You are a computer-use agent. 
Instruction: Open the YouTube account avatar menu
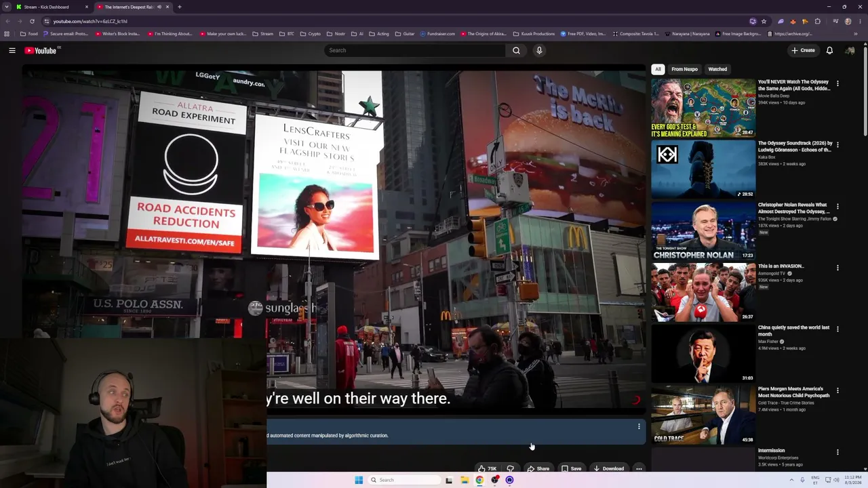(850, 50)
